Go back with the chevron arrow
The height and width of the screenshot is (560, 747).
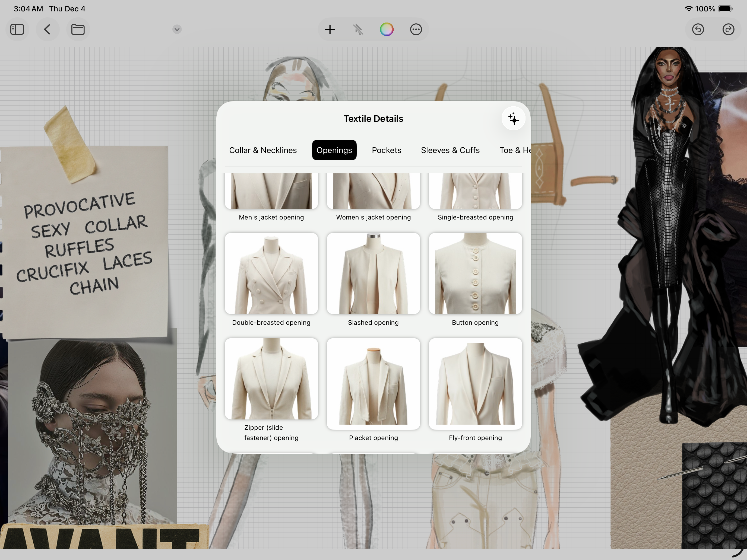(47, 29)
